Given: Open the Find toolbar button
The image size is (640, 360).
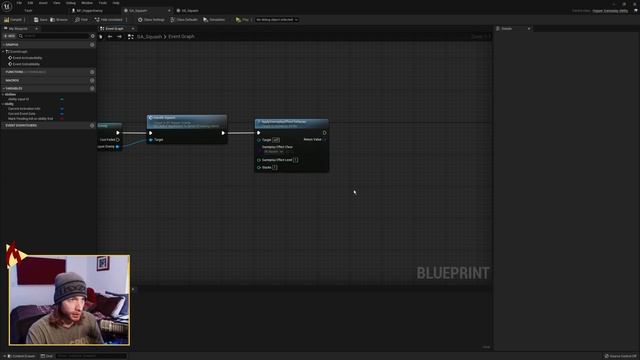Looking at the screenshot, I should (82, 20).
